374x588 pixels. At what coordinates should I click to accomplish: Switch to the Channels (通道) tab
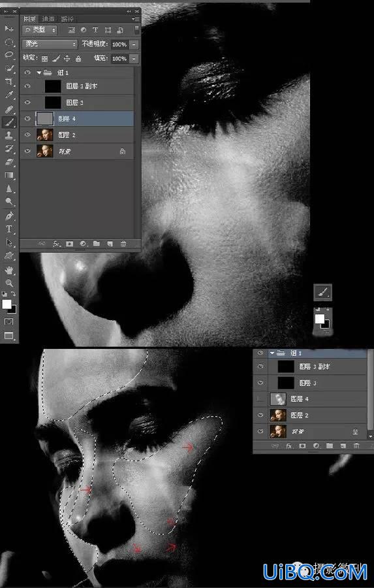(x=48, y=19)
